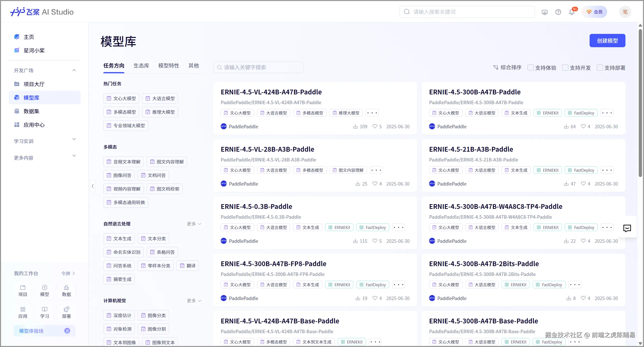This screenshot has width=644, height=347.
Task: Expand the 学习实训 sidebar section
Action: (x=74, y=139)
